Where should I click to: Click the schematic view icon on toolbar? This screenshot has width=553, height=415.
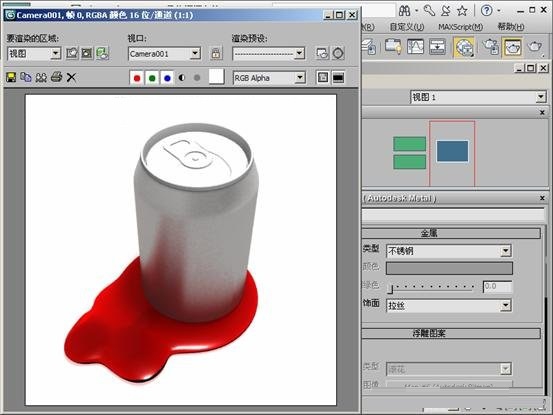coord(437,47)
